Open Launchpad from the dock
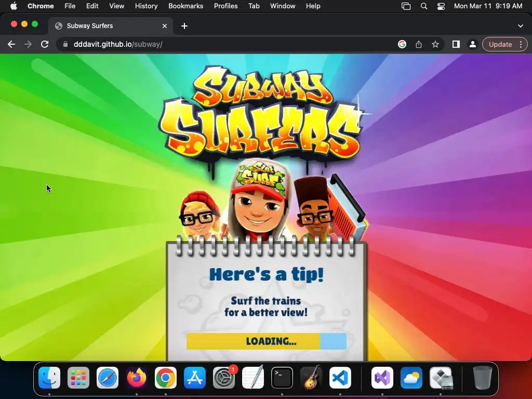 pos(78,378)
